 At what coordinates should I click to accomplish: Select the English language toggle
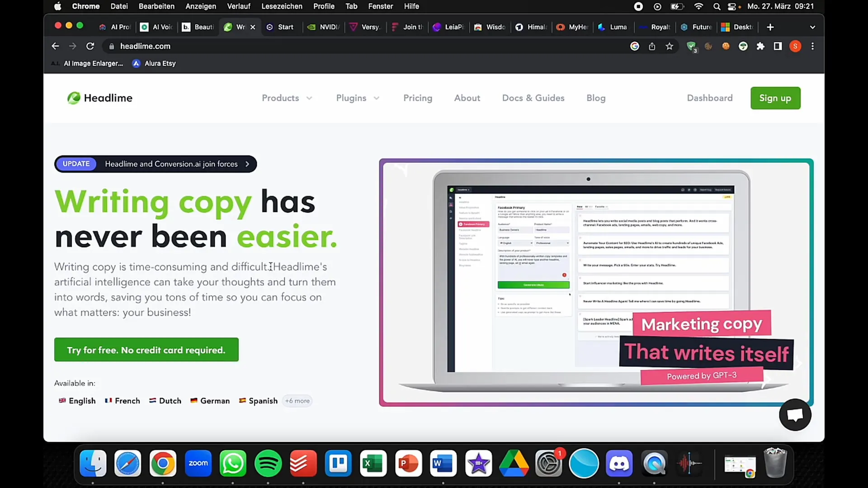tap(77, 400)
